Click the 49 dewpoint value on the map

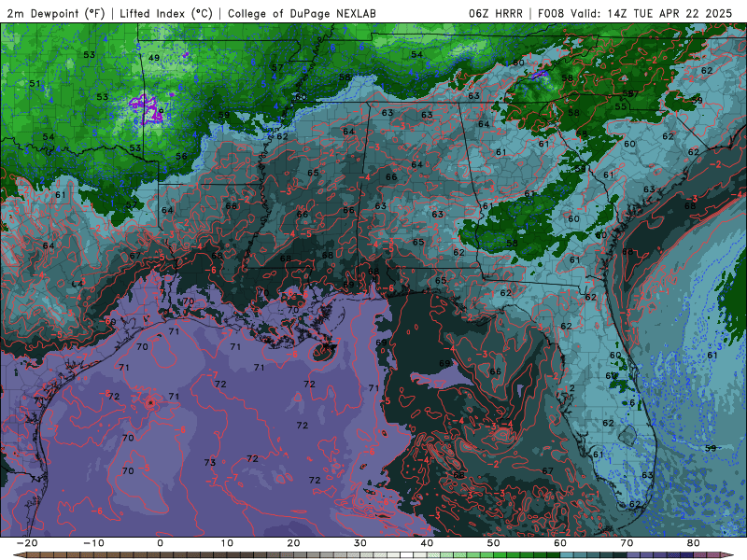pos(154,58)
